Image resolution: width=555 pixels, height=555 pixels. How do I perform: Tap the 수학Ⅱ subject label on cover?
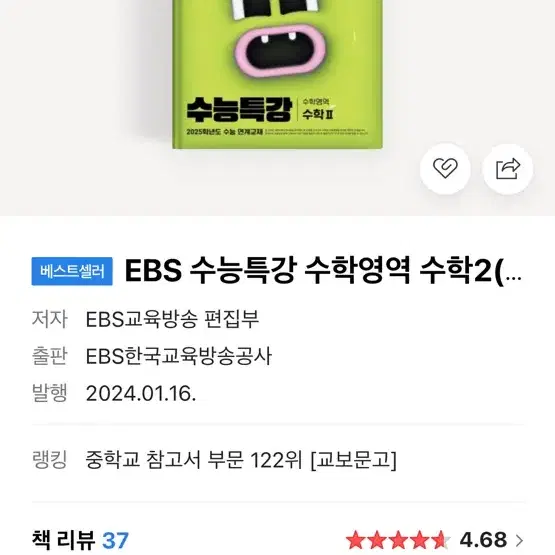tap(317, 114)
